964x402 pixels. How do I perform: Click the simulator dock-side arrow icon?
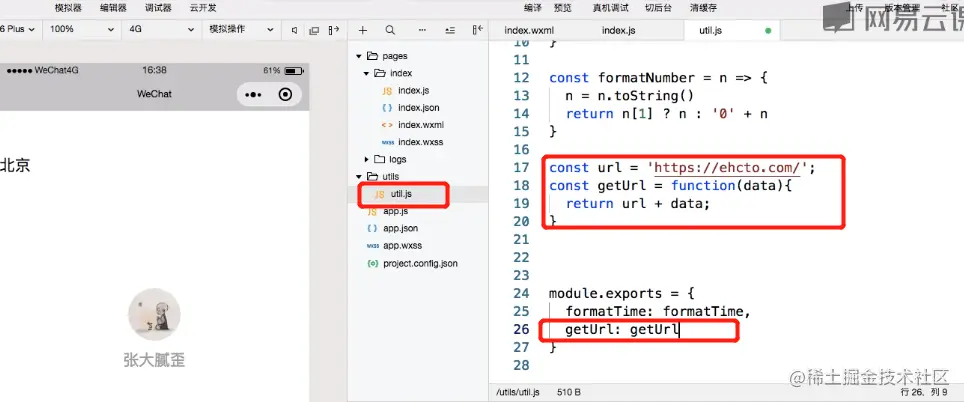[334, 30]
